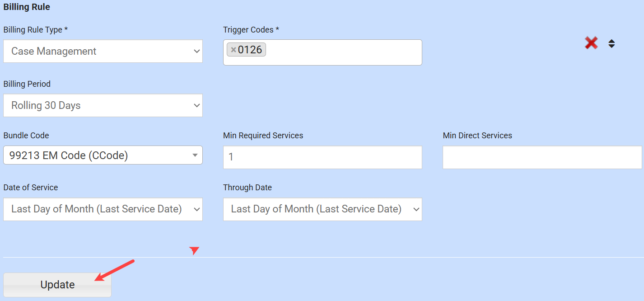Click the Update button

(x=57, y=285)
